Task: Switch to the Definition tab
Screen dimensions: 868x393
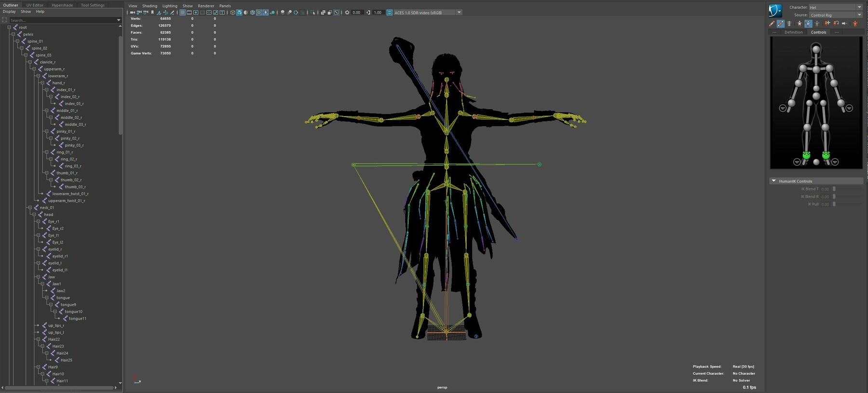Action: (793, 32)
